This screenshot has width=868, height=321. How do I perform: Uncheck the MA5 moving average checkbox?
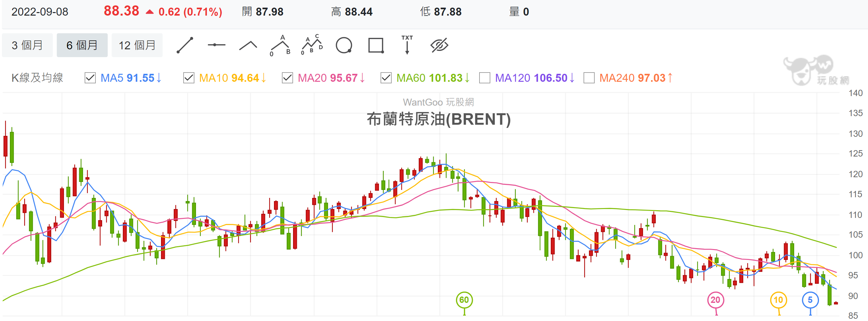90,78
